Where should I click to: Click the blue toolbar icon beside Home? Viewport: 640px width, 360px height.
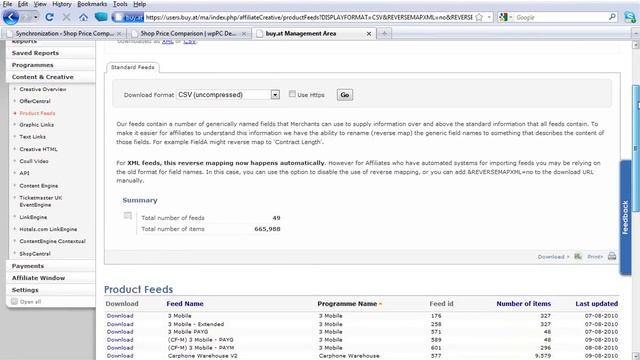click(x=101, y=17)
